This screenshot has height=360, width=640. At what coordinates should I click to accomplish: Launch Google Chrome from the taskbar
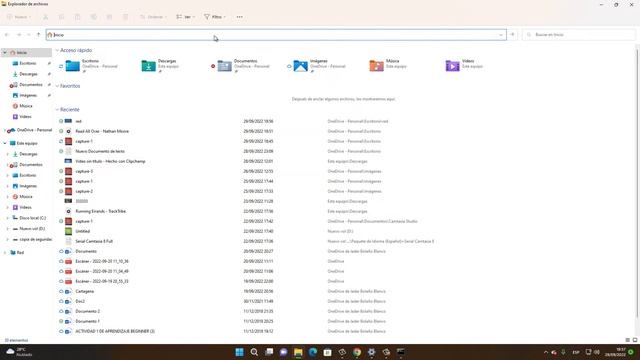point(357,352)
